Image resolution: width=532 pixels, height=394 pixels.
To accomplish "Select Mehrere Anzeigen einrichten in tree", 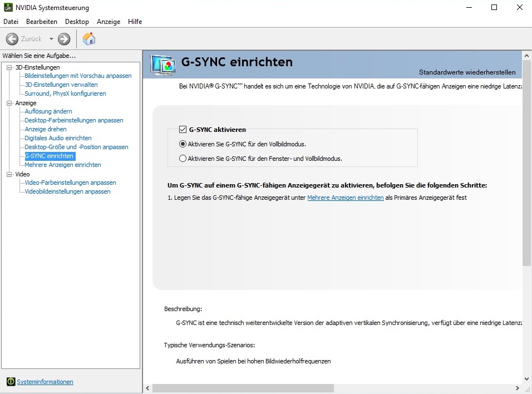I will (63, 165).
